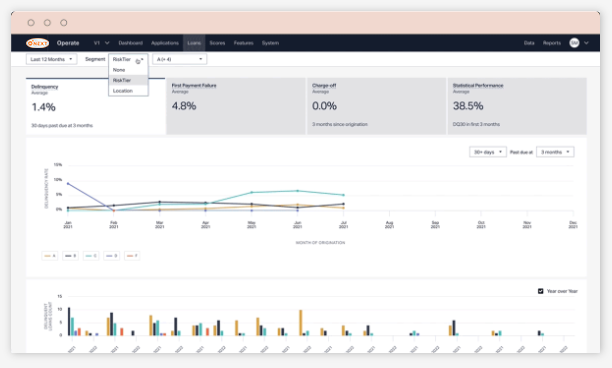Click the 38.5% Statistical Performance value
Viewport: 612px width, 368px height.
pos(468,106)
